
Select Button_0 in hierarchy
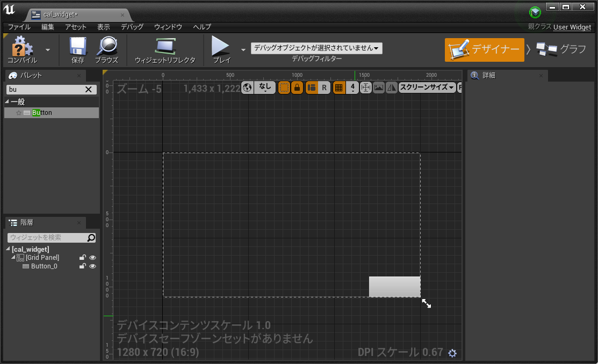pos(44,266)
